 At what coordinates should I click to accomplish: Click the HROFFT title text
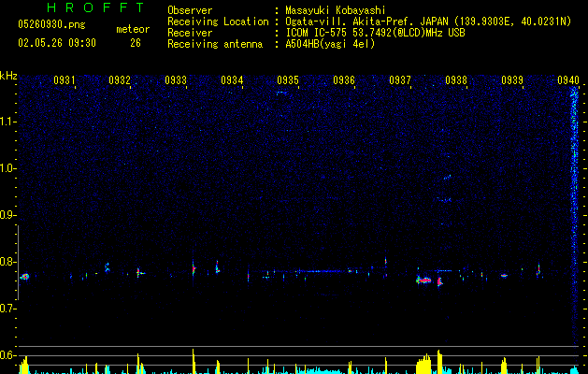tap(96, 7)
